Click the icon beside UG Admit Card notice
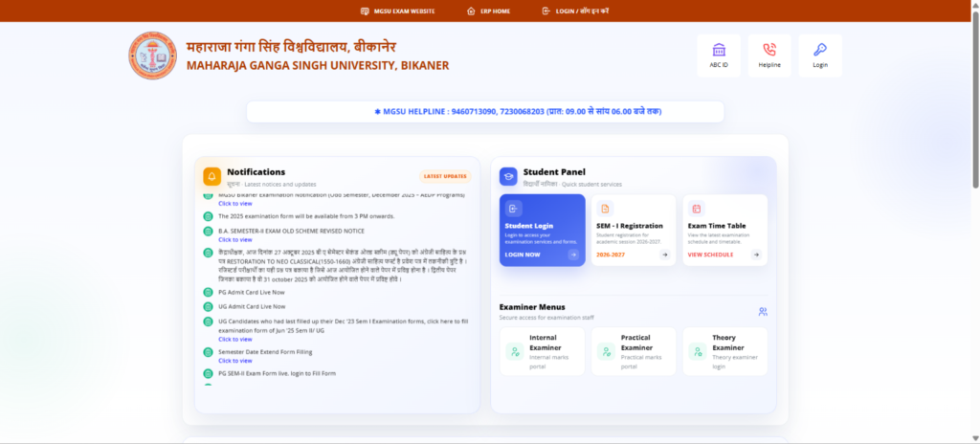980x444 pixels. [208, 306]
